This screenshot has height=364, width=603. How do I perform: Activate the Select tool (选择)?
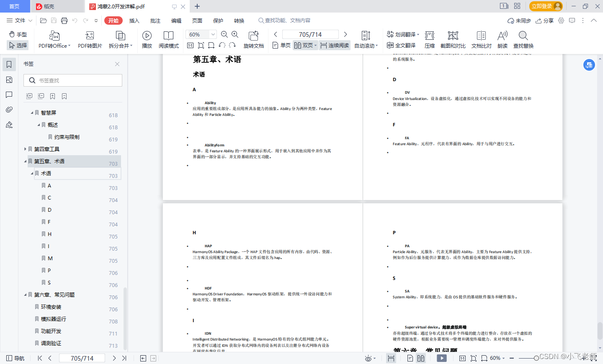tap(18, 45)
